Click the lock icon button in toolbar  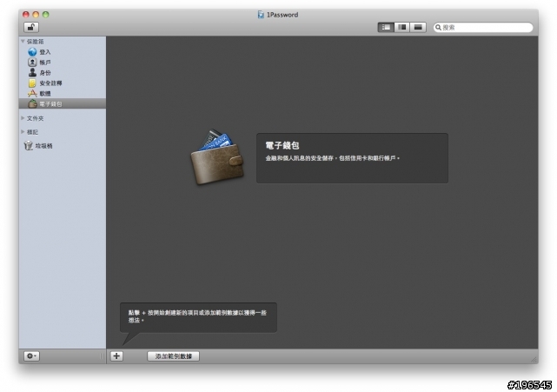[x=31, y=27]
